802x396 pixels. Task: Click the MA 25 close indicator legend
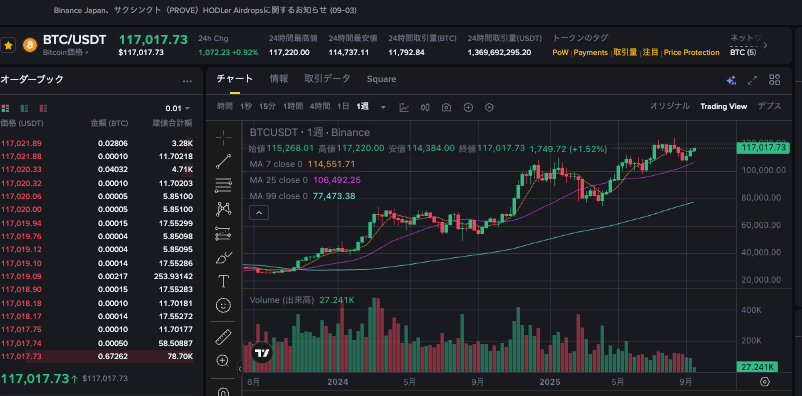coord(305,180)
